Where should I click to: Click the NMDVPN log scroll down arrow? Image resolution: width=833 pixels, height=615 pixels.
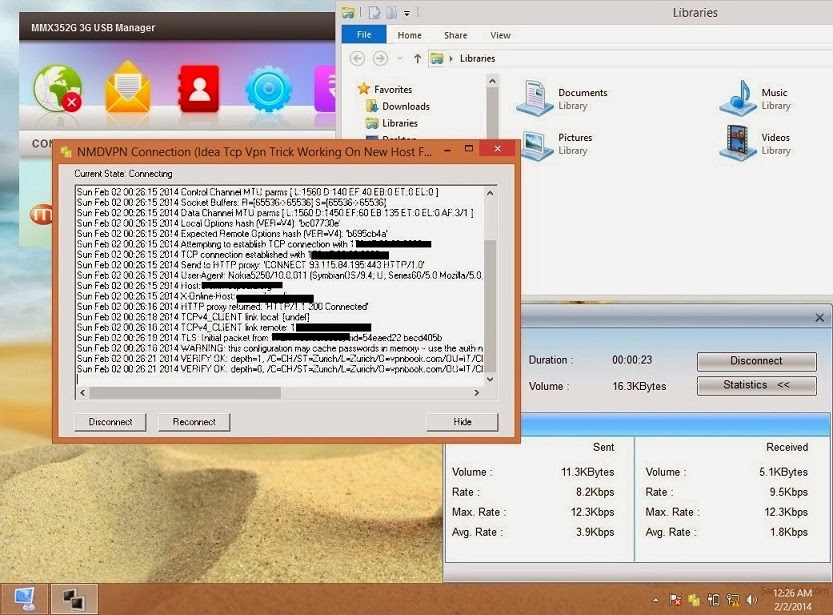(490, 379)
